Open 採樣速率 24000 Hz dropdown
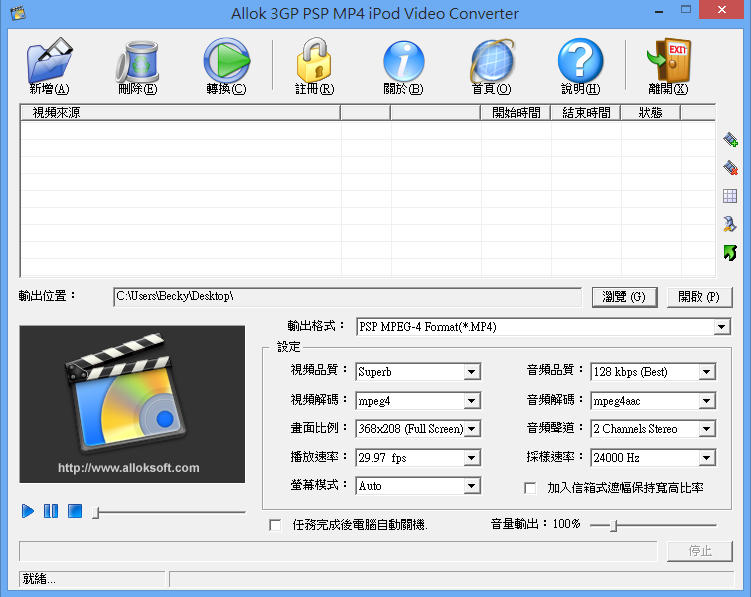Viewport: 751px width, 597px height. point(653,458)
